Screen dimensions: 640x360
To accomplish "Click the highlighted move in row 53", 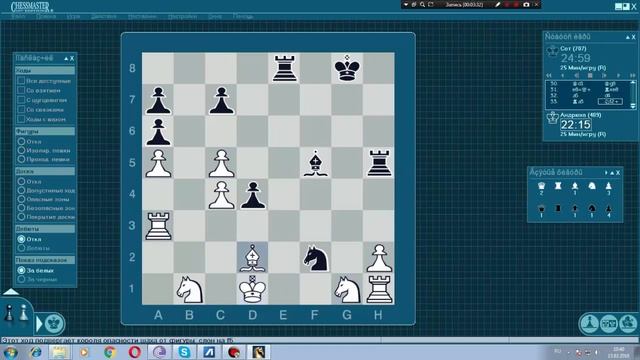I will 610,101.
